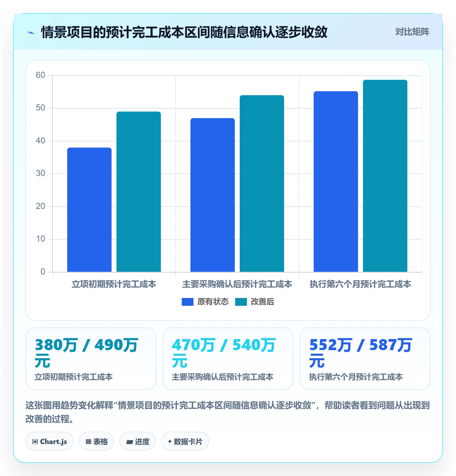
Task: Click the blue 原有状态 bar for 主要采购确认后预计完工成本
Action: 213,195
